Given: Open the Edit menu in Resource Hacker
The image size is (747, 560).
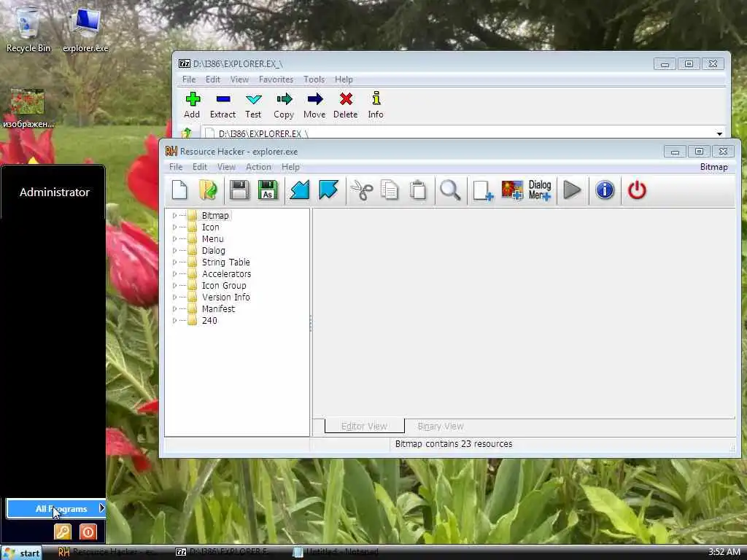Looking at the screenshot, I should [x=200, y=167].
